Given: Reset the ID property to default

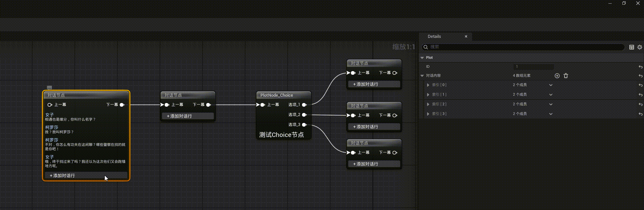Looking at the screenshot, I should coord(640,67).
